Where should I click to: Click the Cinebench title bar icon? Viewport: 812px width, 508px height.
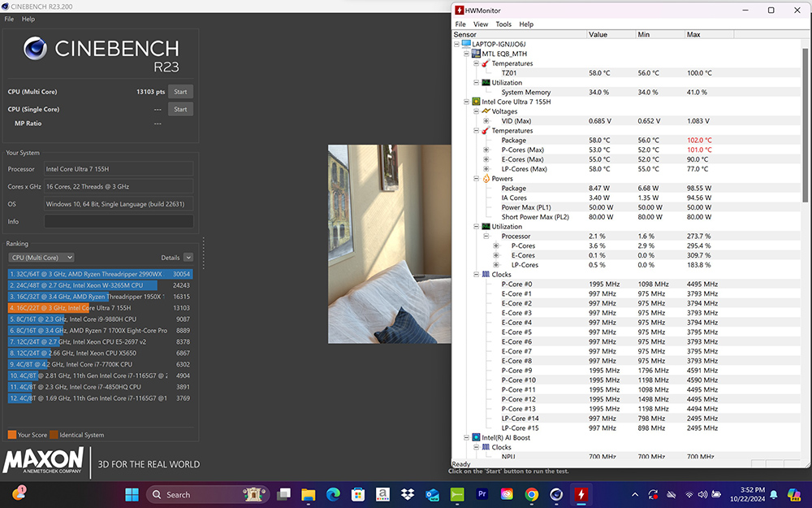(5, 7)
